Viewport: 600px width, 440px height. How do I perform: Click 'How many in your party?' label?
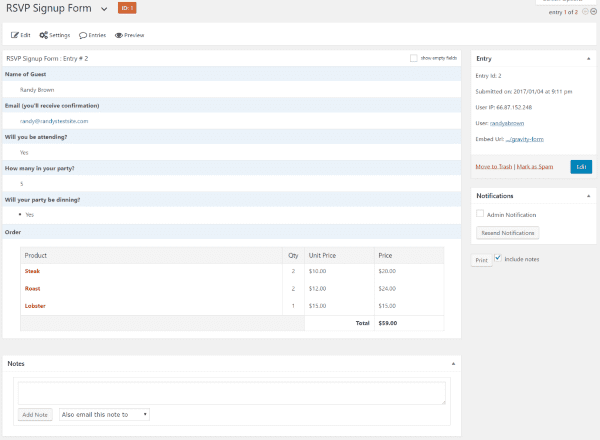39,168
